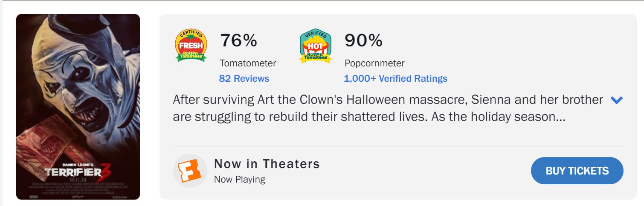644x206 pixels.
Task: Click the 10.11.24 release date on poster
Action: [77, 180]
